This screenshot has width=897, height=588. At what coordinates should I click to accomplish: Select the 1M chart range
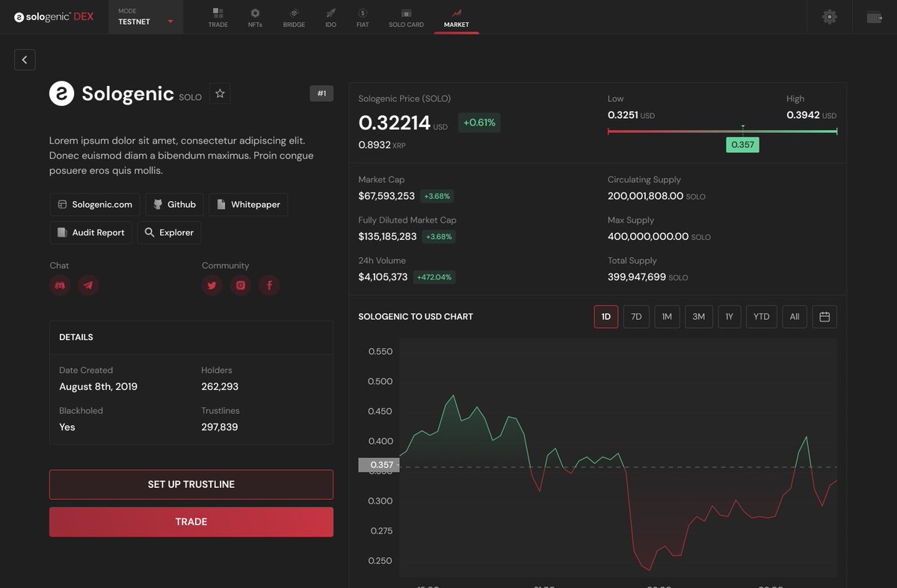(667, 317)
